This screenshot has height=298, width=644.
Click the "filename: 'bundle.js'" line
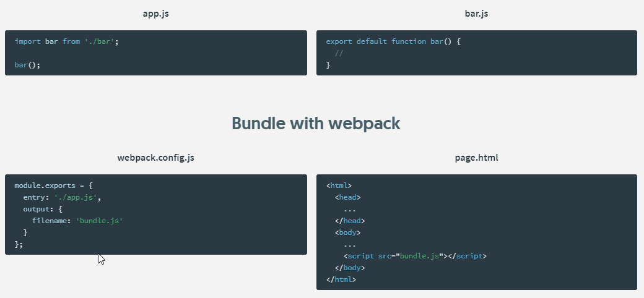coord(77,221)
